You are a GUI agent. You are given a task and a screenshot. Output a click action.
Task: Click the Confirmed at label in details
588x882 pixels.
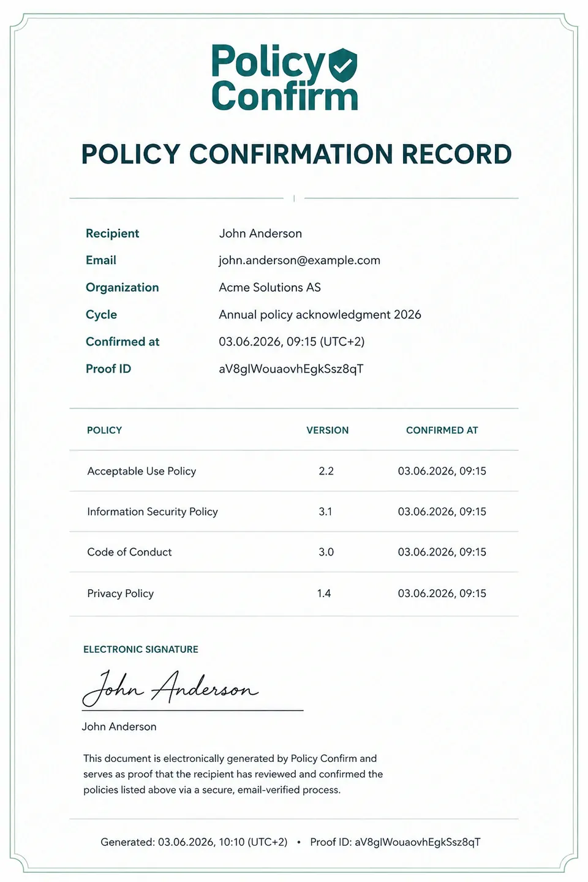pos(123,342)
